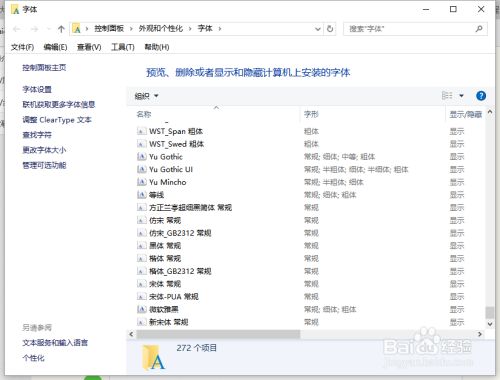Select the 等线 font family icon
The width and height of the screenshot is (500, 380).
(x=142, y=195)
